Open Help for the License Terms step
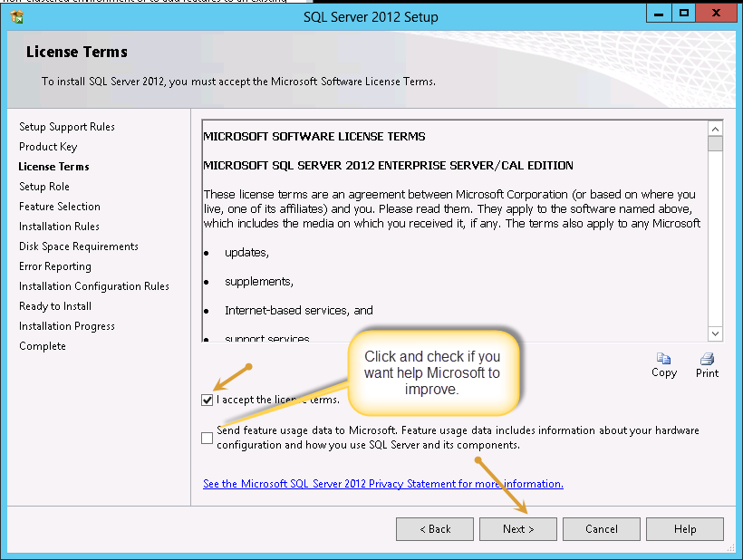 point(684,528)
